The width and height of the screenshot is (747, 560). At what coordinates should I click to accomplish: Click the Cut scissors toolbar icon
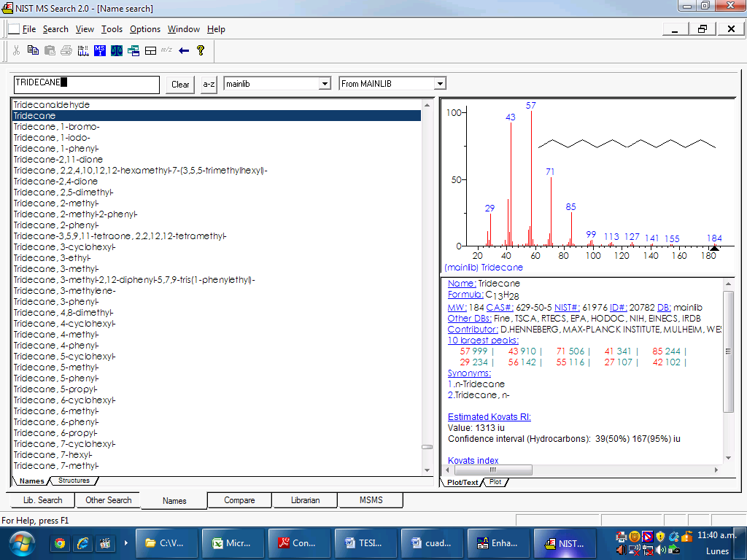pyautogui.click(x=17, y=50)
